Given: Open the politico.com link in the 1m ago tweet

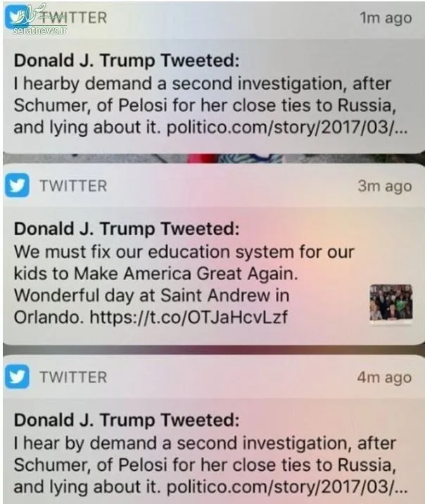Looking at the screenshot, I should coord(287,127).
